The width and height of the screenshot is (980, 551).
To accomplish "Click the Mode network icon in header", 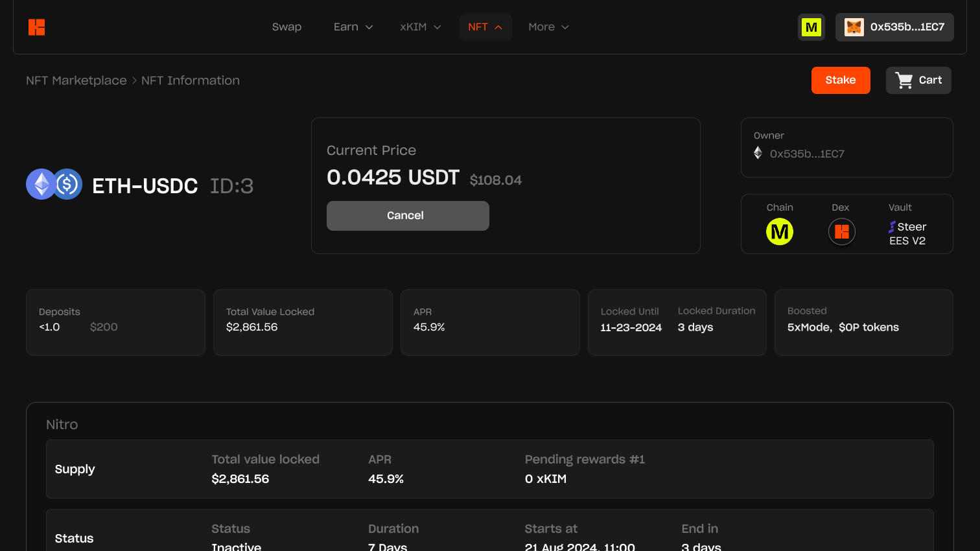I will pos(811,27).
